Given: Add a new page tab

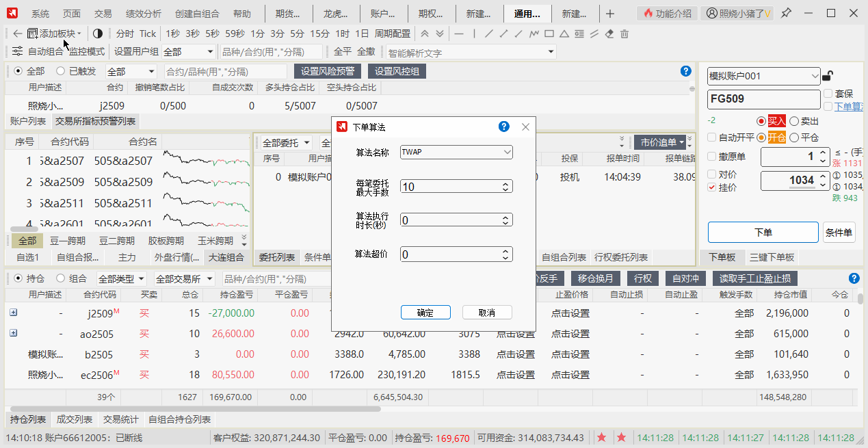Looking at the screenshot, I should pos(610,14).
